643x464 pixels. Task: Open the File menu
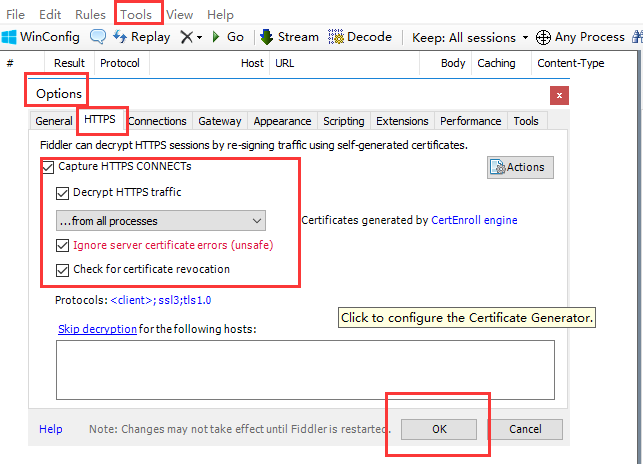click(x=16, y=15)
